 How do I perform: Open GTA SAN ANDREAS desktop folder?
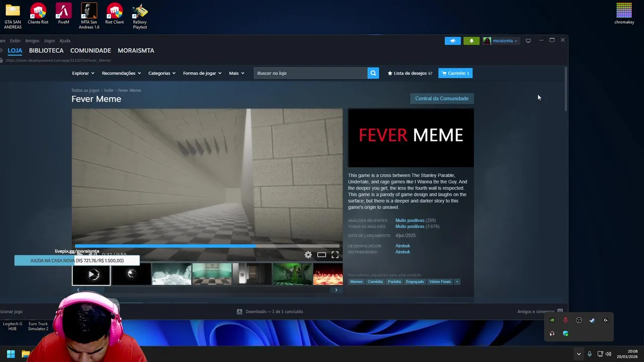click(x=13, y=16)
